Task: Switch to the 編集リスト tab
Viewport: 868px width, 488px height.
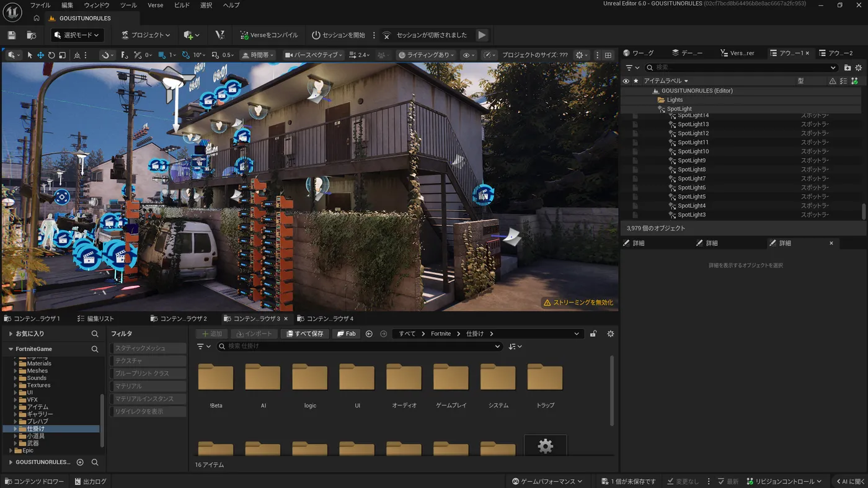Action: tap(96, 319)
